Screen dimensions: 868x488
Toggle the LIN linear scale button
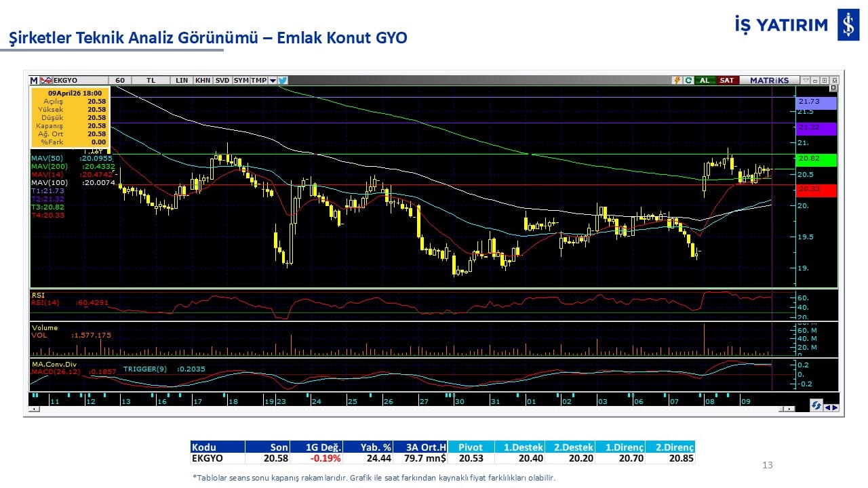pos(181,80)
